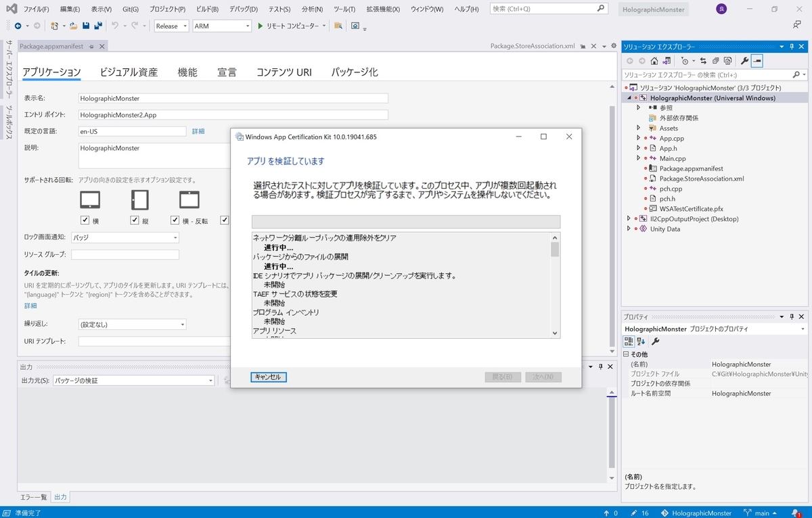812x518 pixels.
Task: Select pch.cpp in Solution Explorer
Action: pos(671,189)
